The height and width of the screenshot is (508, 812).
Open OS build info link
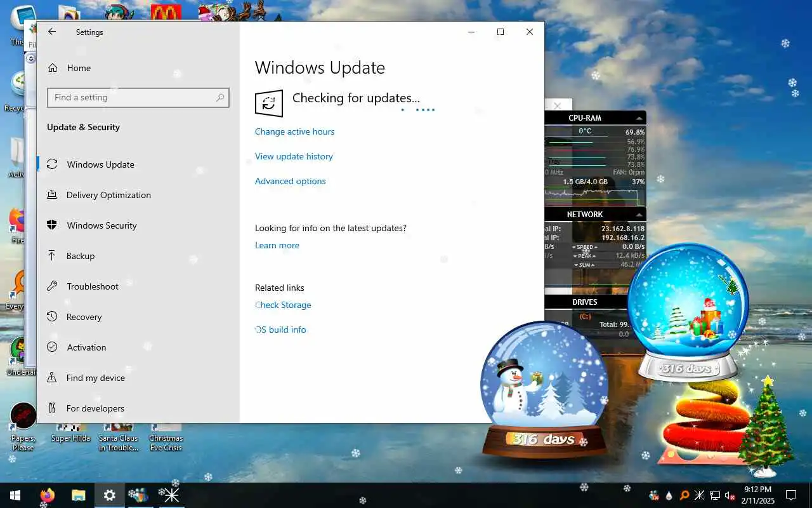[280, 330]
